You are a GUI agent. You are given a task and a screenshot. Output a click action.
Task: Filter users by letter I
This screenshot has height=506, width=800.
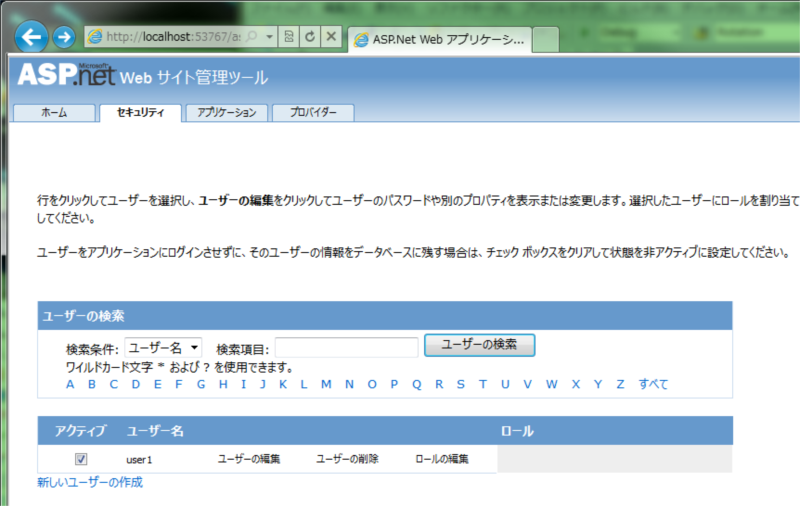(243, 384)
